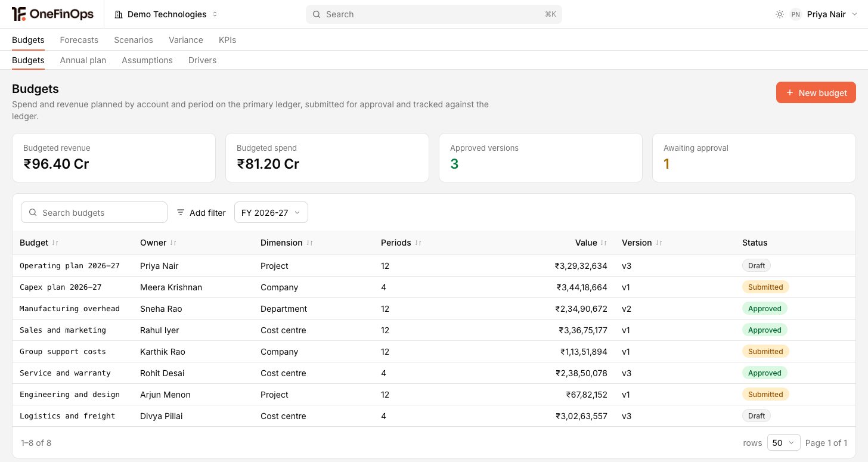868x462 pixels.
Task: Switch to the KPIs tab
Action: [228, 40]
